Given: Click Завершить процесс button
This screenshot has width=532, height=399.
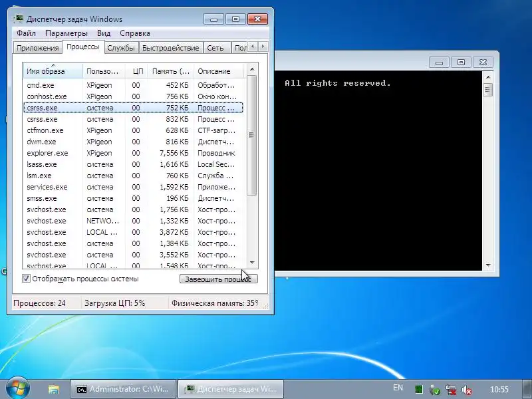Looking at the screenshot, I should 219,279.
